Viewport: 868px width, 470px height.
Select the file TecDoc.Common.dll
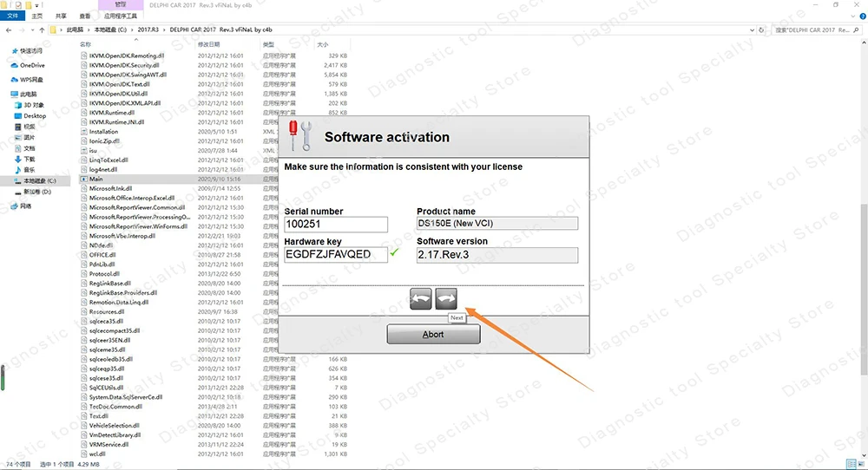click(x=115, y=407)
